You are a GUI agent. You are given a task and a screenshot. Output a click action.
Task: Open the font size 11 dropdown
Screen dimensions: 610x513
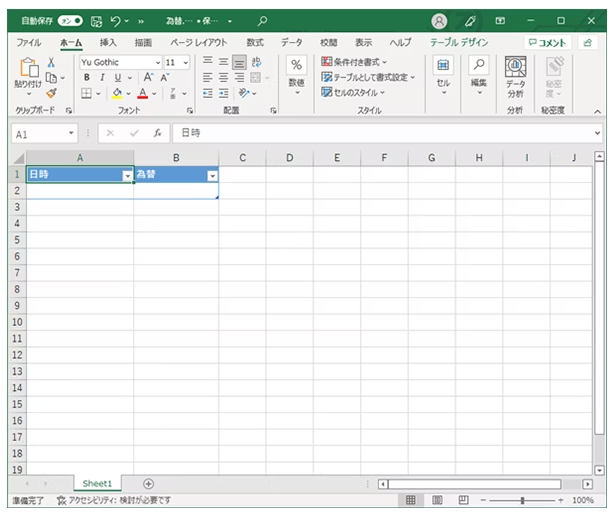coord(186,63)
